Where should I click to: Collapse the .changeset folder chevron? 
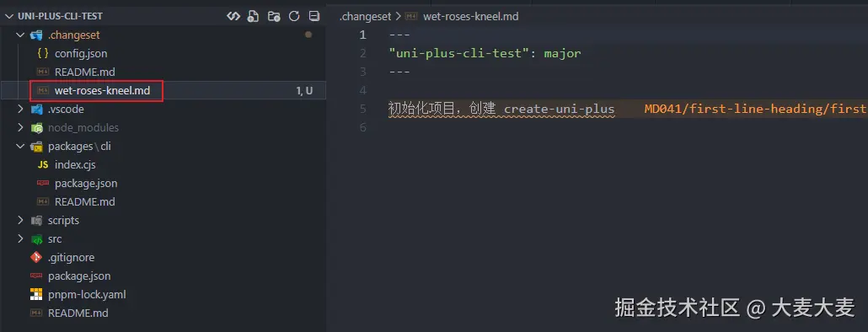tap(20, 35)
